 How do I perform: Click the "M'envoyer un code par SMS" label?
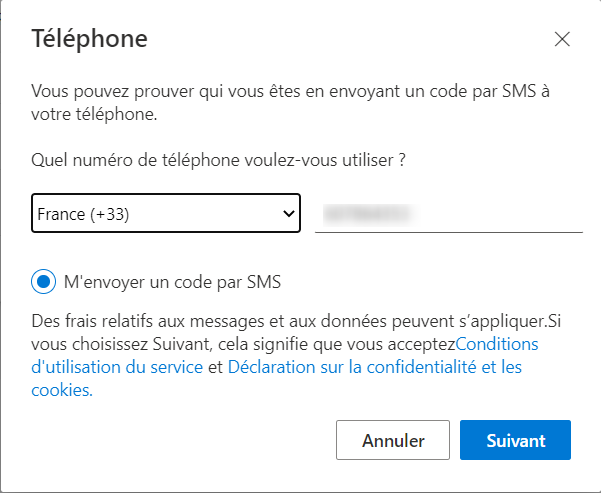[x=172, y=282]
